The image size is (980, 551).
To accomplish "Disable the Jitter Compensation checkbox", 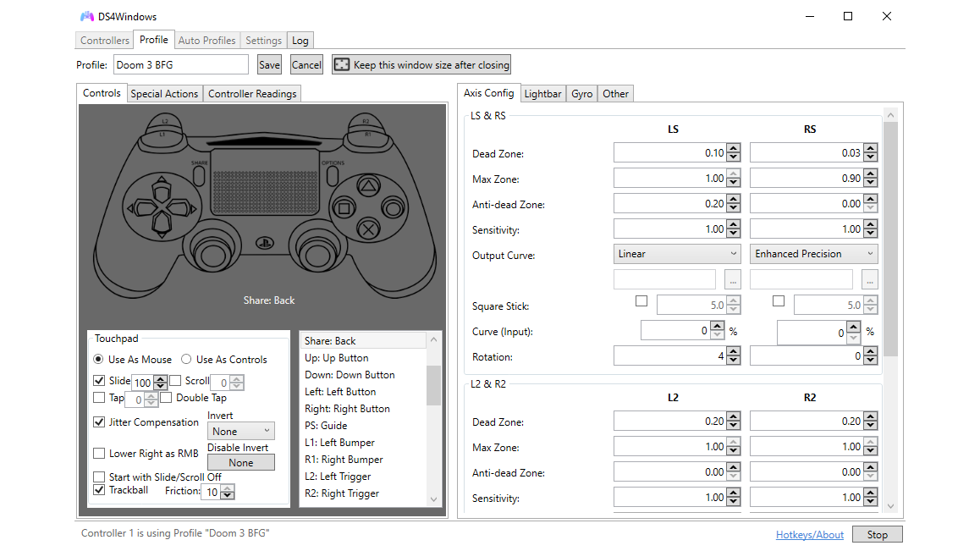I will pyautogui.click(x=100, y=422).
